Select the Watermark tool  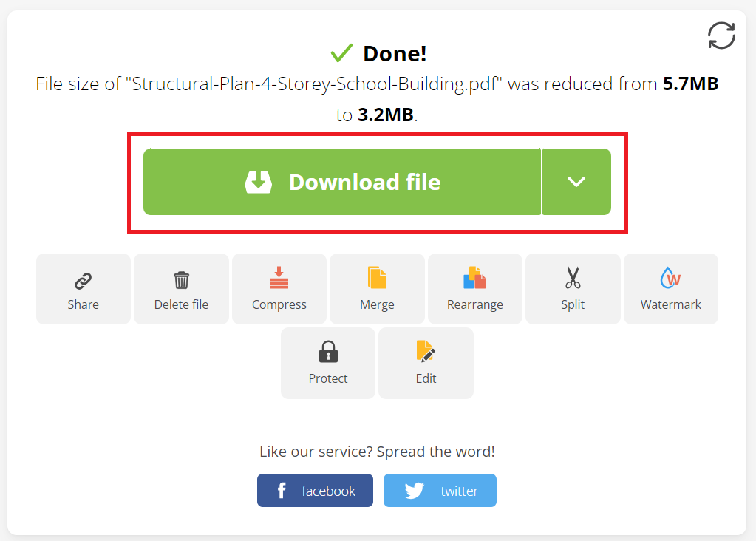point(670,288)
